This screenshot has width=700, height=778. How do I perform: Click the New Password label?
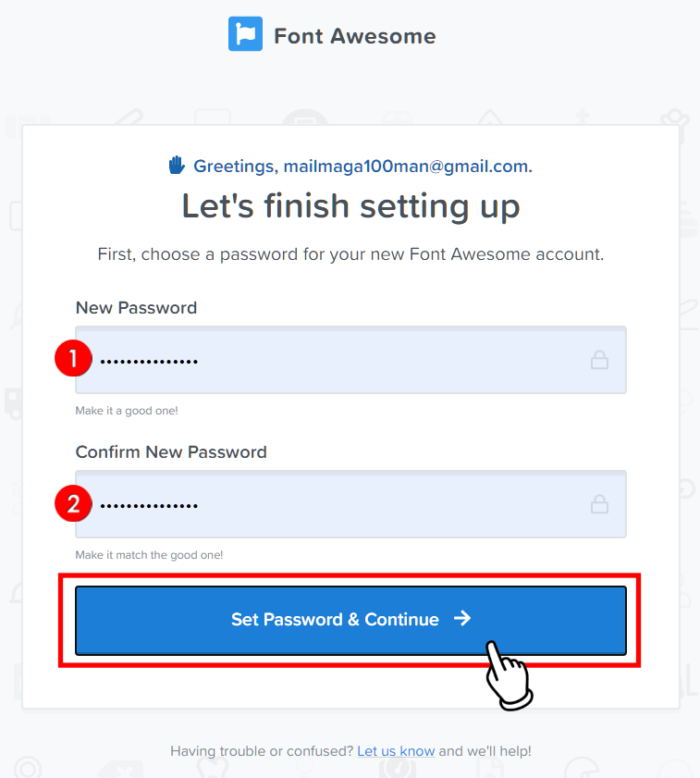pos(137,308)
